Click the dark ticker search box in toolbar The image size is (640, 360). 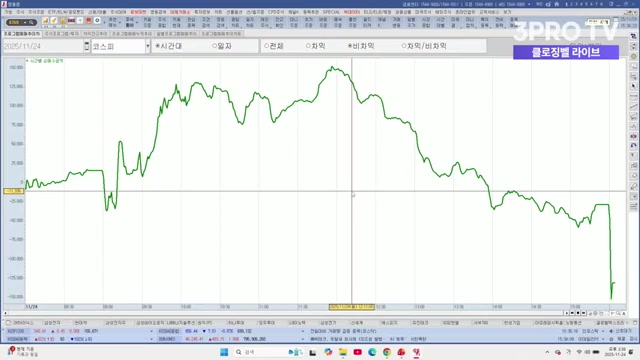[21, 22]
